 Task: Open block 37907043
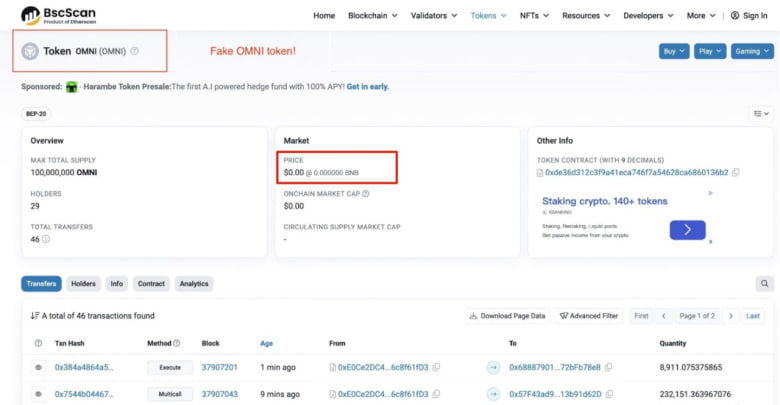pos(219,394)
